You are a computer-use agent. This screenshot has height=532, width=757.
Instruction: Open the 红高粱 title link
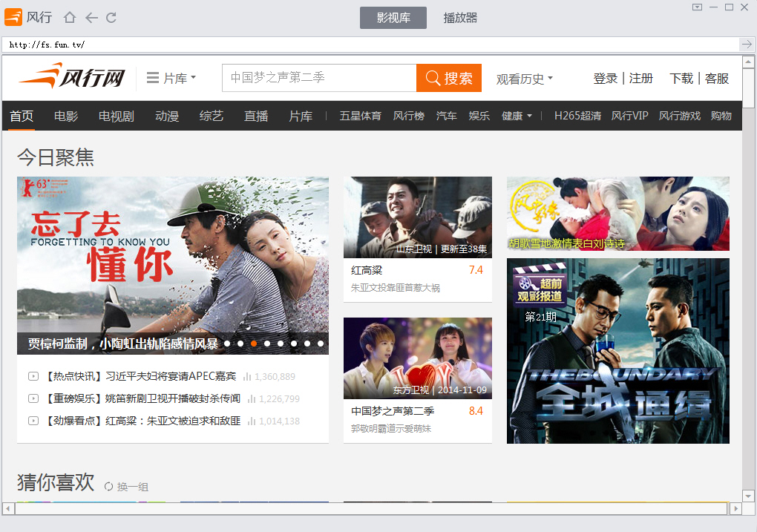(x=367, y=270)
